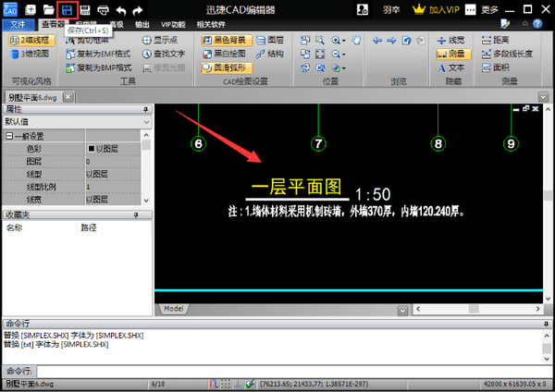Toggle 黑白绘图 drawing setting

[x=224, y=54]
